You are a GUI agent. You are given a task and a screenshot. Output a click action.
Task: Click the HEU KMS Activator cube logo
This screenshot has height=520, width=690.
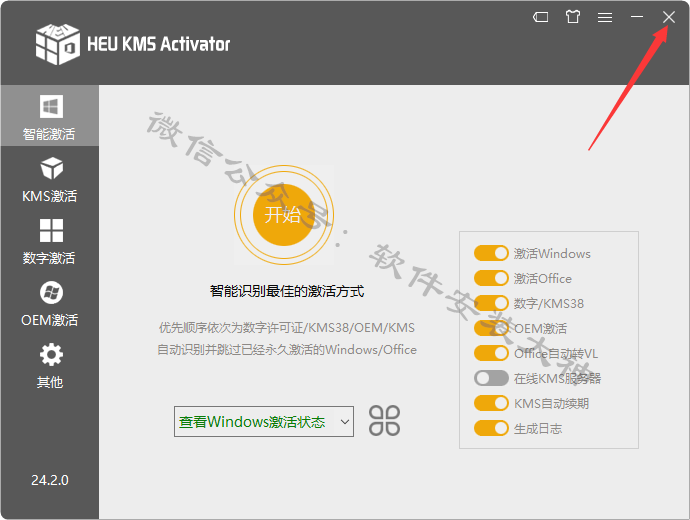pyautogui.click(x=58, y=44)
